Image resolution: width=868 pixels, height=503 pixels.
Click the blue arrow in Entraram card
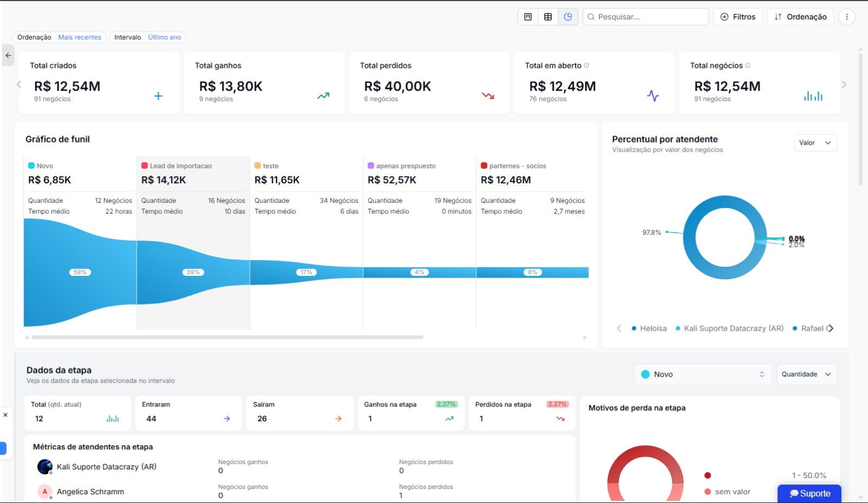pyautogui.click(x=227, y=418)
